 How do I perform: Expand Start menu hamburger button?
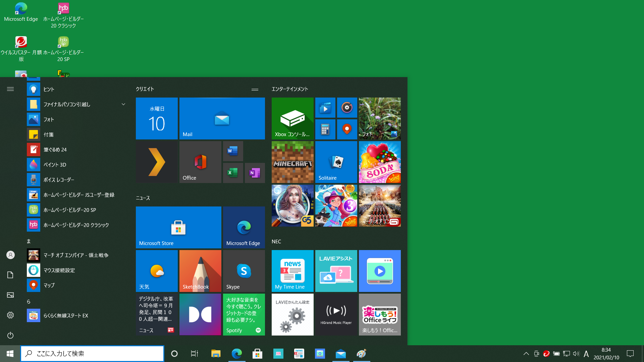pyautogui.click(x=10, y=89)
